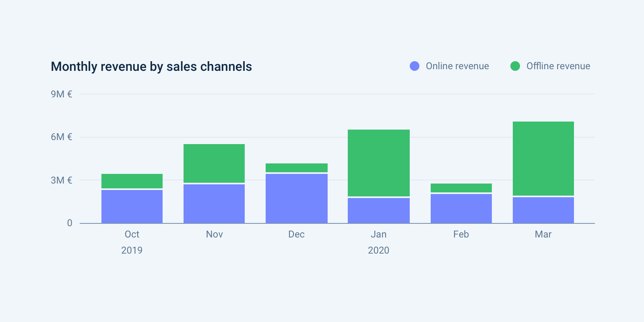Screen dimensions: 644x322
Task: Click the March offline revenue segment
Action: click(x=543, y=158)
